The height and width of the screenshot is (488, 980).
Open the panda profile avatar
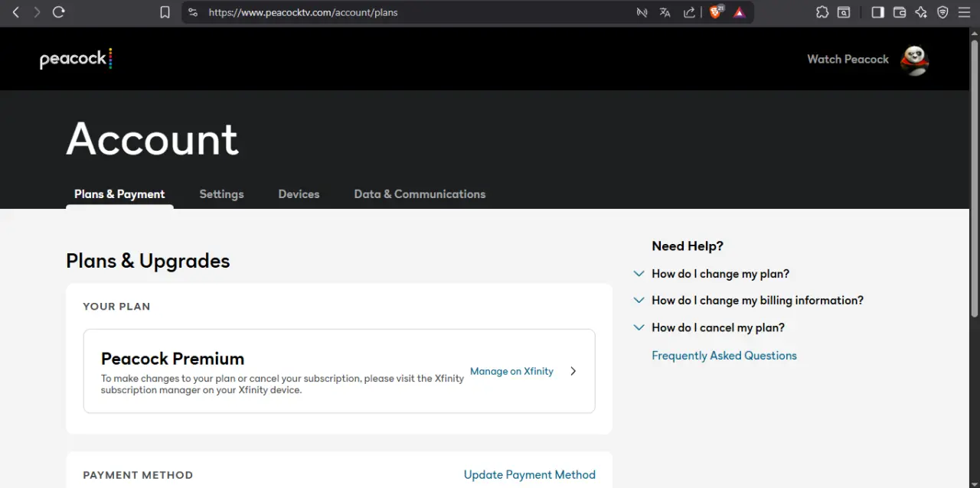914,60
